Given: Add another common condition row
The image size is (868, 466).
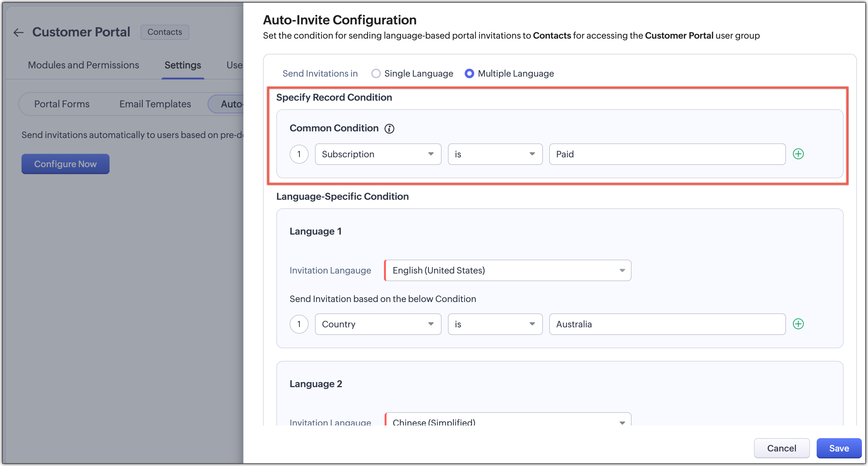Looking at the screenshot, I should [x=798, y=154].
